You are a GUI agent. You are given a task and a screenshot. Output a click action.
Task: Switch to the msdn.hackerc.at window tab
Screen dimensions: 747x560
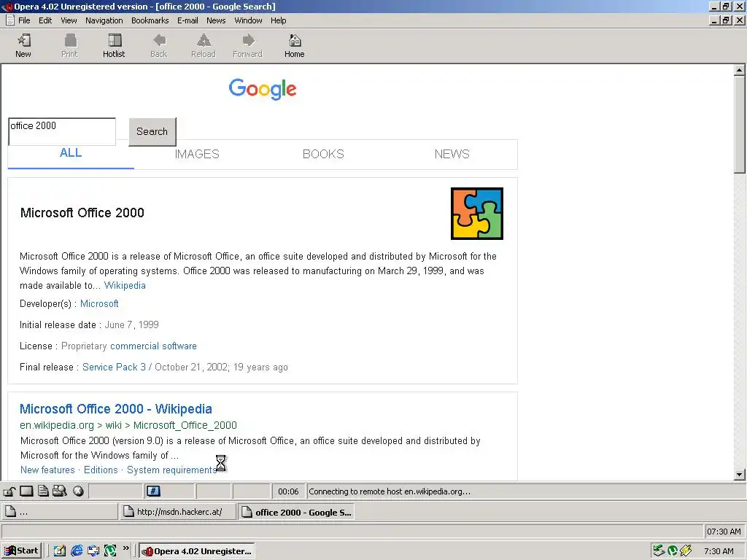[178, 512]
